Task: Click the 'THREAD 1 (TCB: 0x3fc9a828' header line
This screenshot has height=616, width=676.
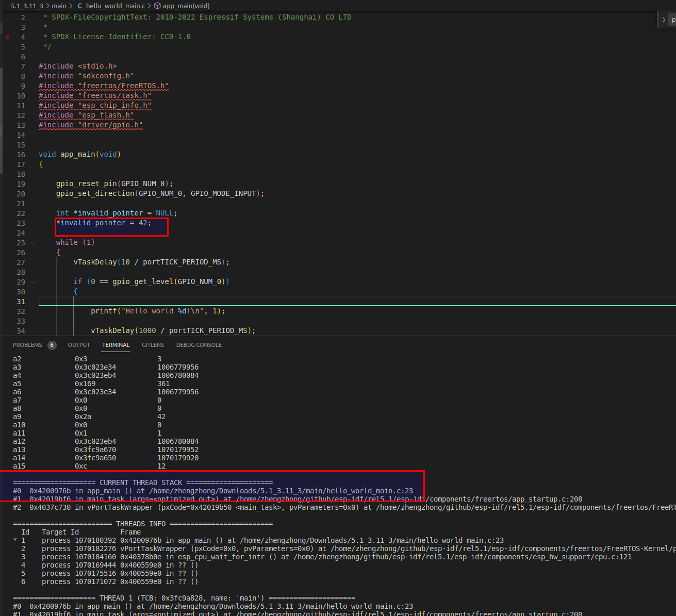Action: point(184,598)
